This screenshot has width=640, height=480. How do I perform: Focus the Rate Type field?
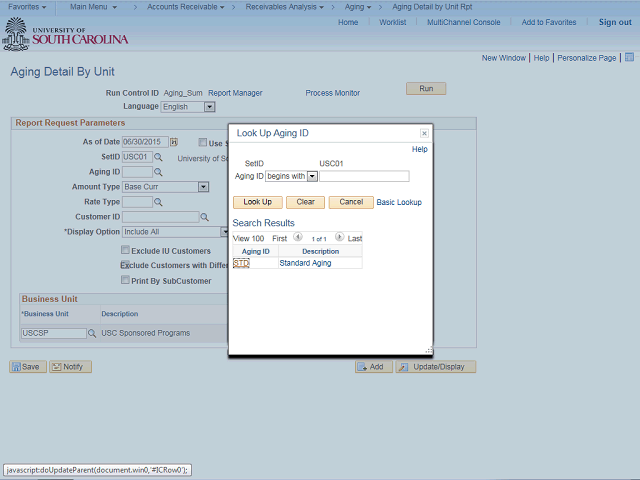point(138,202)
